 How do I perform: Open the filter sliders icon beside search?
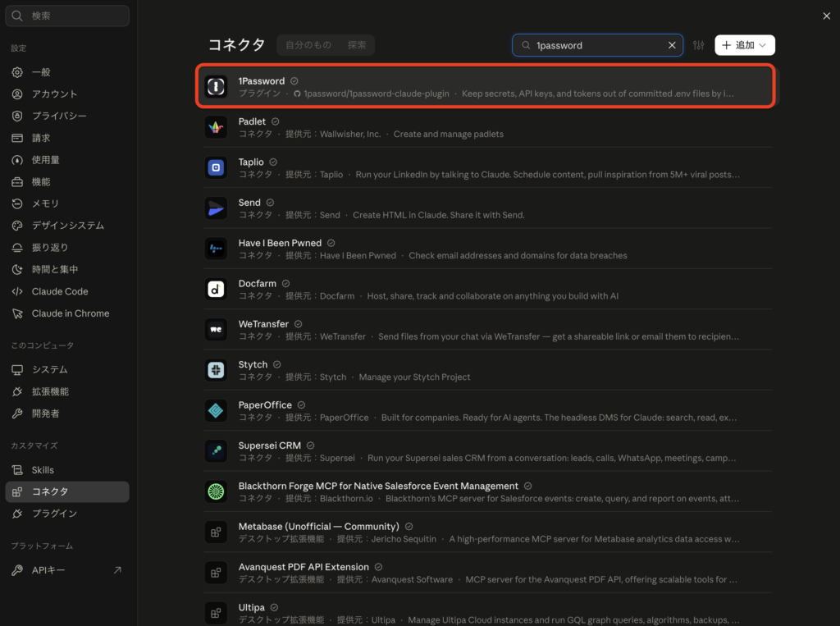699,45
